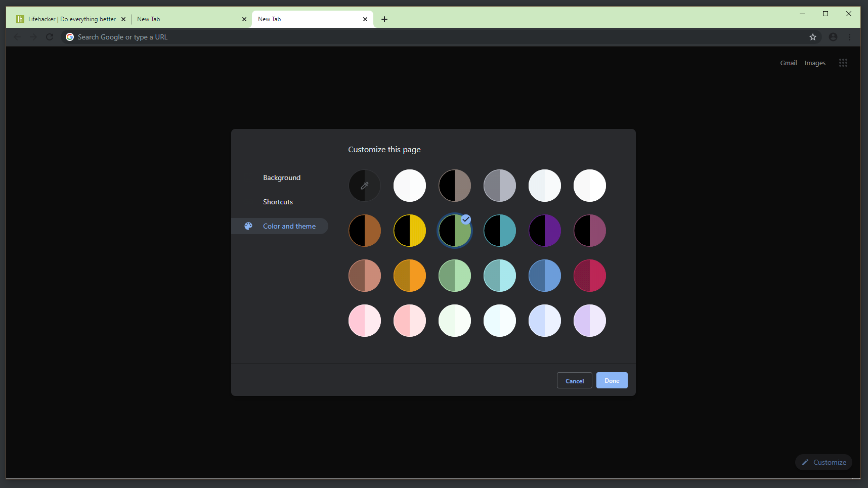This screenshot has width=868, height=488.
Task: Confirm changes with the Done button
Action: (612, 381)
